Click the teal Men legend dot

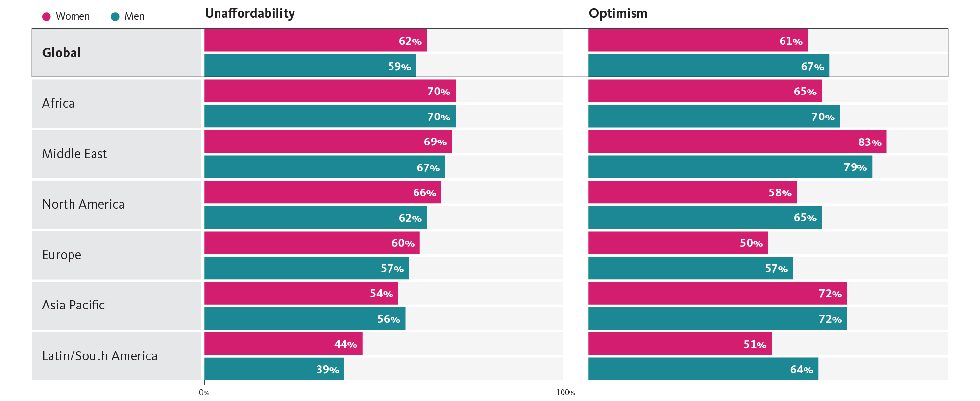pos(115,17)
